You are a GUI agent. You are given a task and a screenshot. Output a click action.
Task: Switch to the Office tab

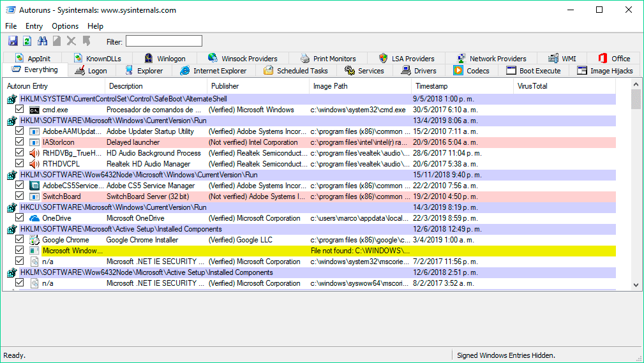click(614, 58)
